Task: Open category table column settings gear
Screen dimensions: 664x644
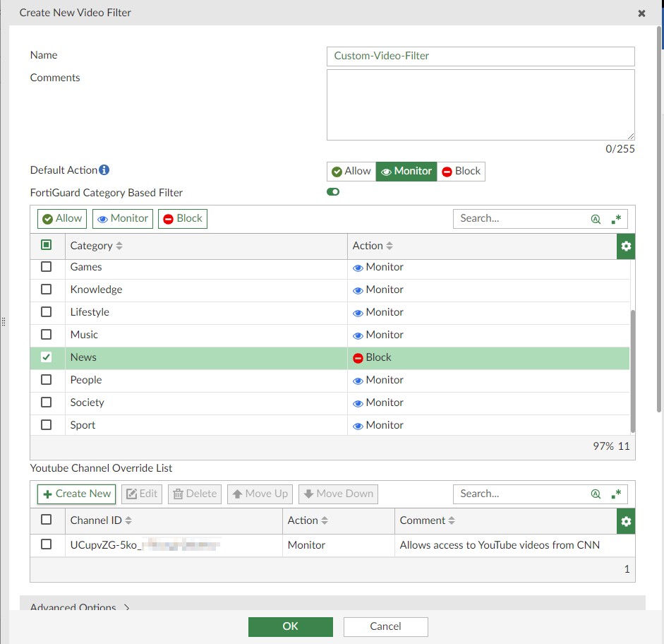Action: pyautogui.click(x=626, y=246)
